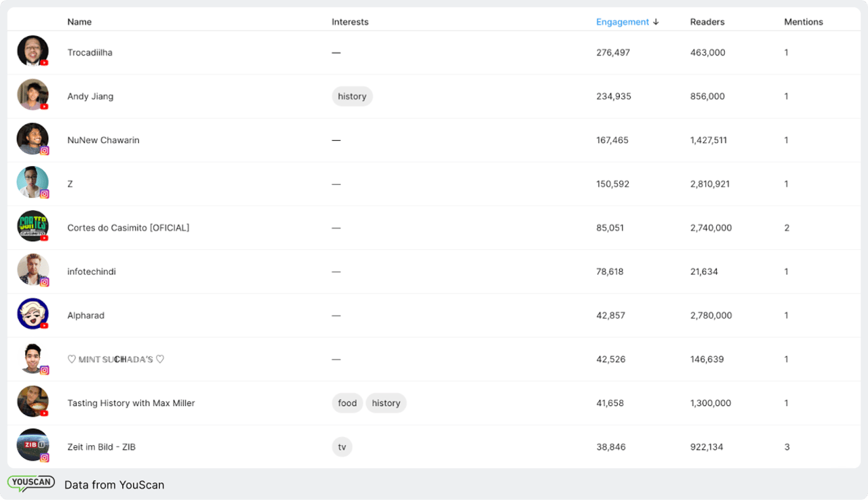
Task: Click the YouScan logo icon
Action: point(31,484)
